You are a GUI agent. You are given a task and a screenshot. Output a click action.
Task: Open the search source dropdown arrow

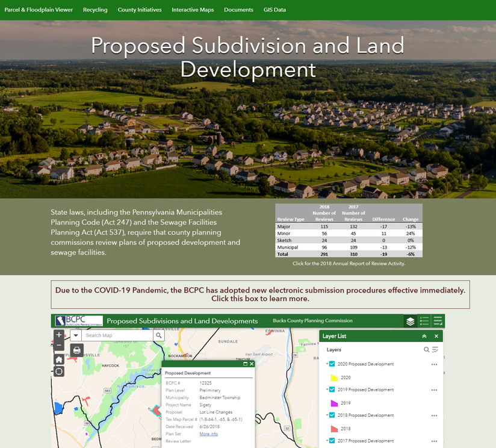pos(76,335)
